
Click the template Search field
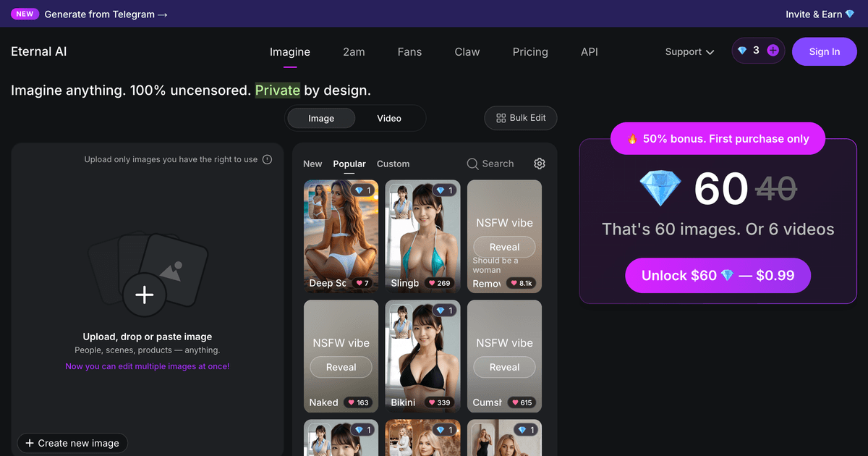pyautogui.click(x=490, y=164)
